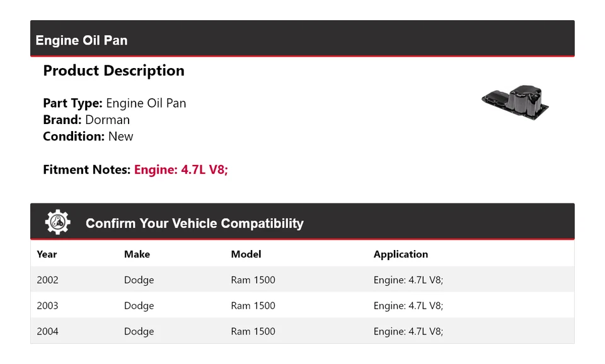Click the Condition: New line
Viewport: 605px width, 364px height.
[x=88, y=136]
